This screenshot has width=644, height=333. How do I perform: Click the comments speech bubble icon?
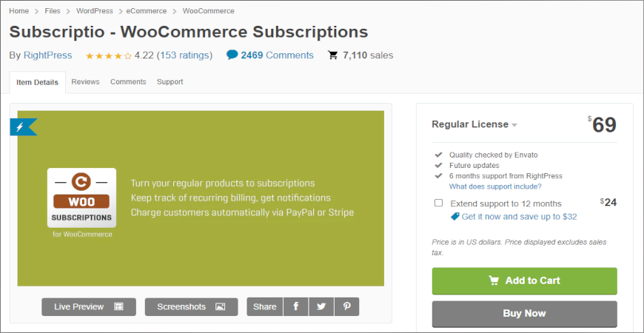click(232, 55)
